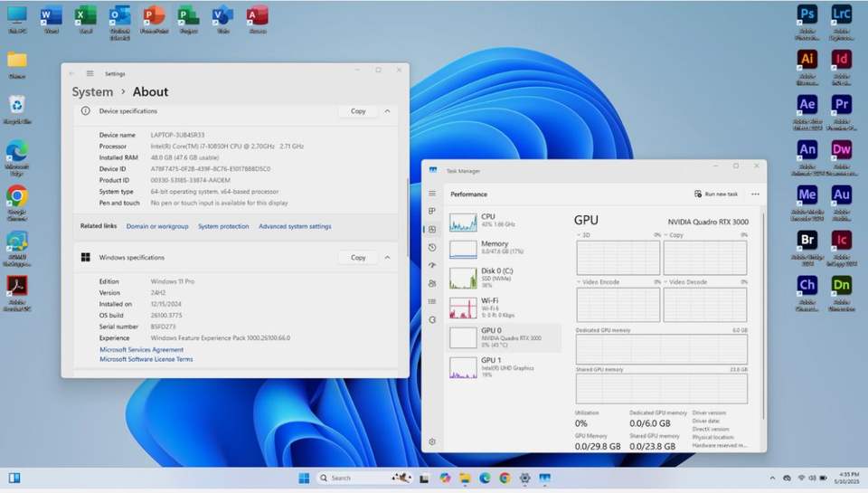
Task: Open Google Chrome desktop shortcut
Action: [16, 196]
